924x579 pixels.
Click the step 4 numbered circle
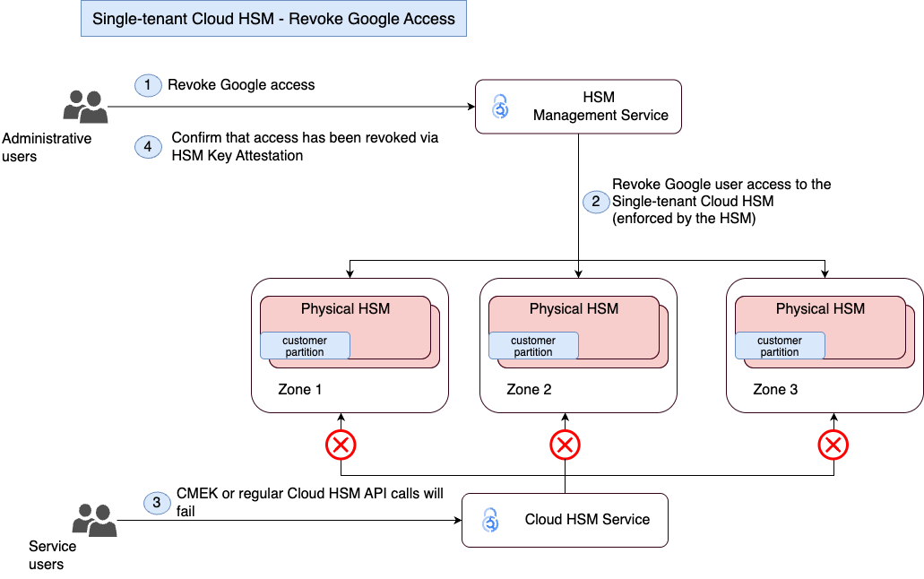pos(147,146)
